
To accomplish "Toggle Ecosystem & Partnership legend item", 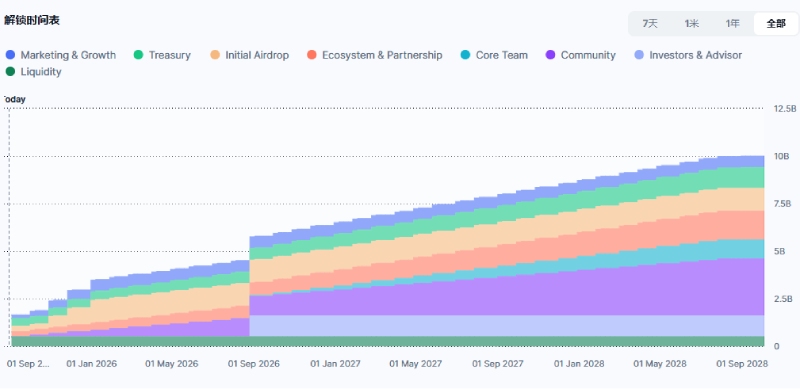I will pyautogui.click(x=374, y=55).
